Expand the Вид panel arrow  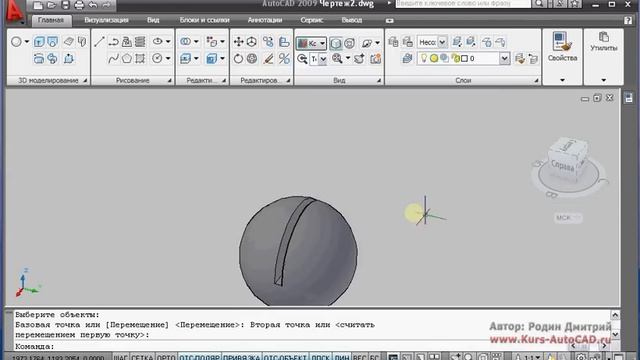(379, 81)
